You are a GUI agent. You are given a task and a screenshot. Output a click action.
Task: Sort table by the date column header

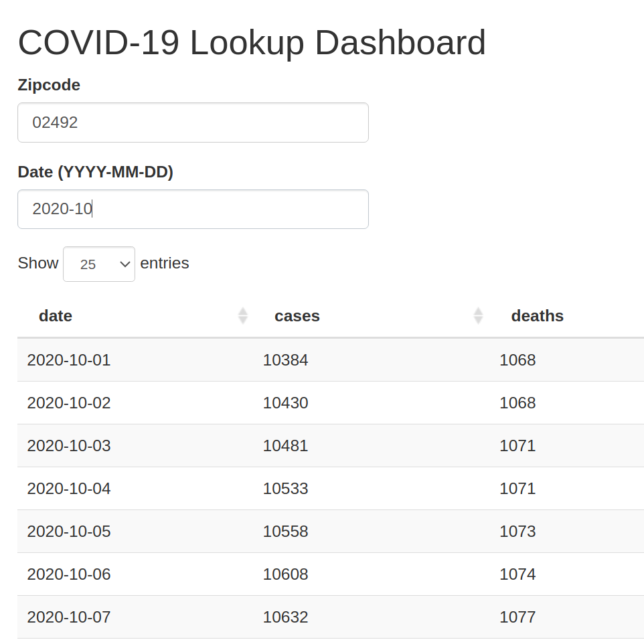tap(56, 316)
